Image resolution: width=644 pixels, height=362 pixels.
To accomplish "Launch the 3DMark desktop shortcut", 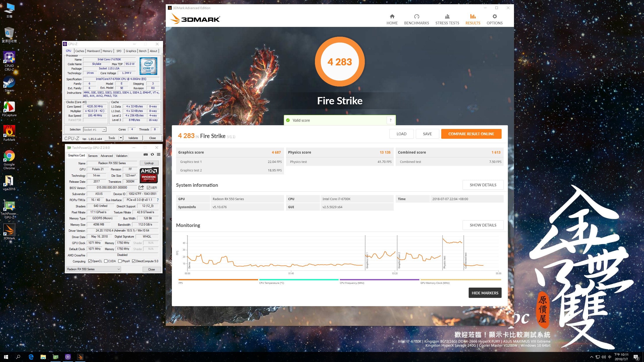I will 9,232.
